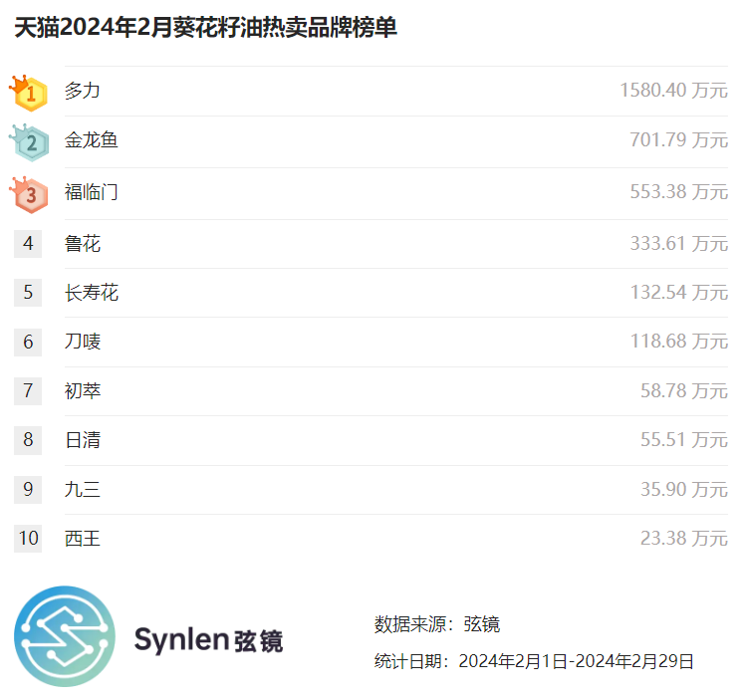
Task: Click the 数据来源：弦镜 text
Action: [x=437, y=624]
